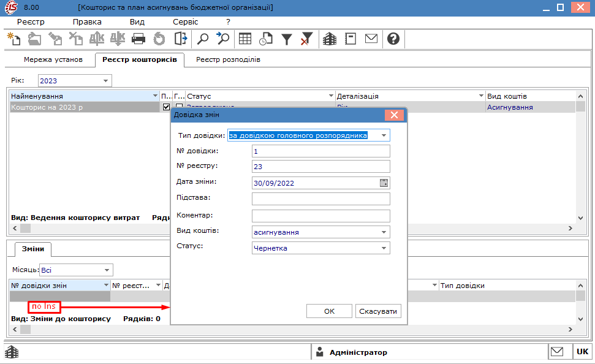
Task: Click the envelope icon in status bar
Action: 557,352
